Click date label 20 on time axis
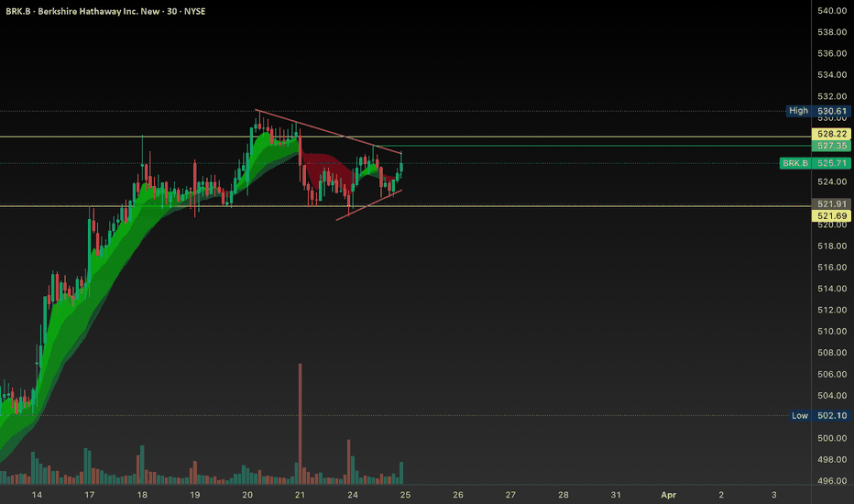Screen dimensions: 854x504 click(x=247, y=495)
